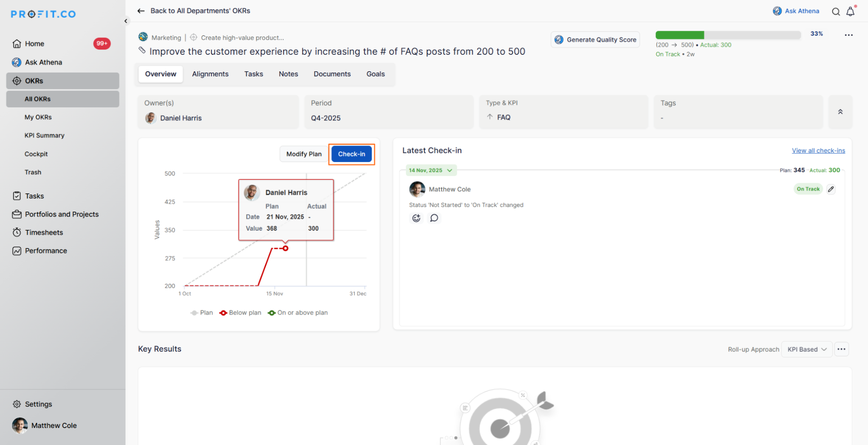This screenshot has width=868, height=445.
Task: Open My OKRs
Action: pyautogui.click(x=38, y=117)
